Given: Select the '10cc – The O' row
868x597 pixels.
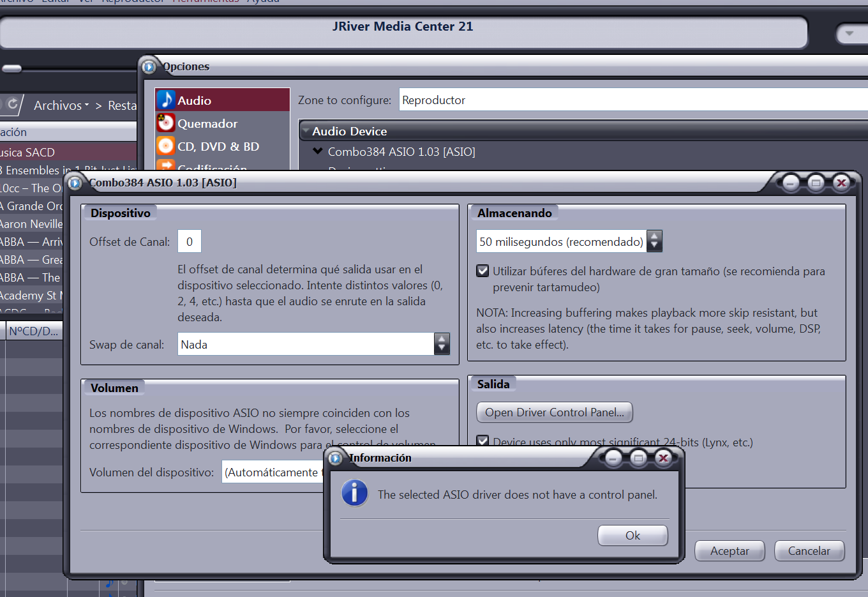Looking at the screenshot, I should 32,188.
